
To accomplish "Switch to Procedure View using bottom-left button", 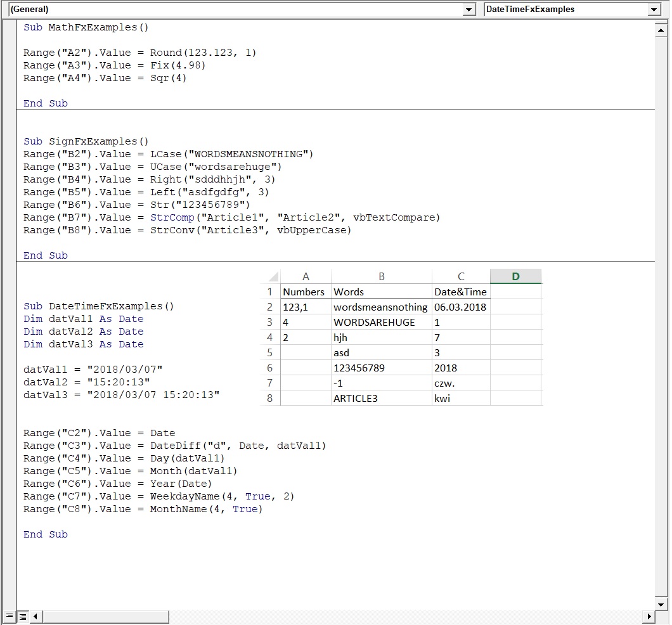I will [9, 616].
